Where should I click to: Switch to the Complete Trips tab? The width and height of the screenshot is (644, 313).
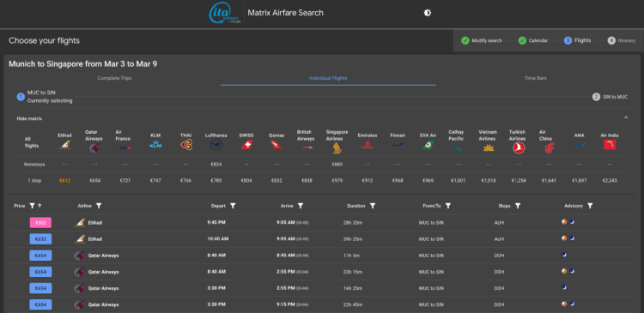pyautogui.click(x=114, y=78)
